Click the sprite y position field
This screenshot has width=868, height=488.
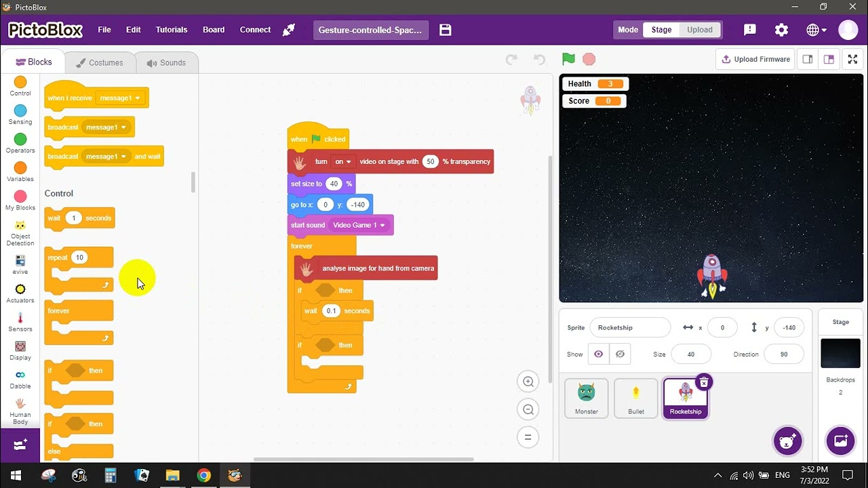789,327
